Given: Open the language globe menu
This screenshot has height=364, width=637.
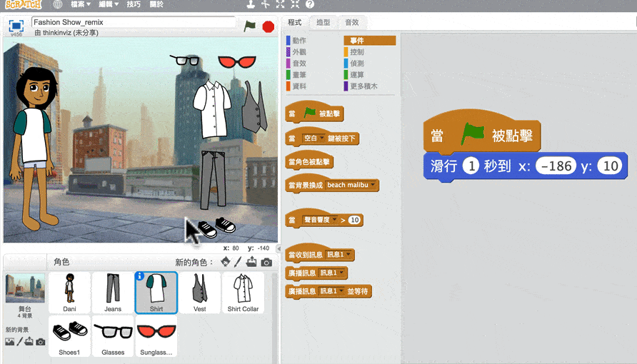Looking at the screenshot, I should pos(58,4).
